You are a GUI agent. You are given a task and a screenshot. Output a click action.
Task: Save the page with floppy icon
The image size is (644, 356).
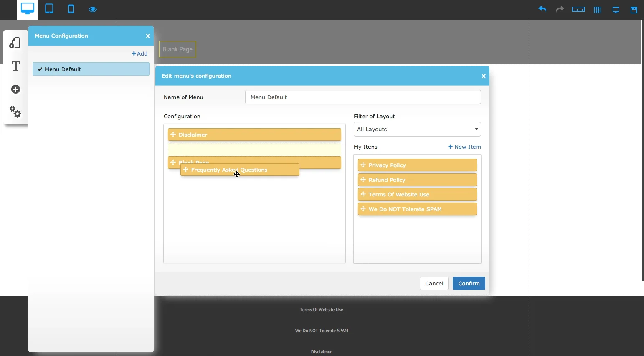(634, 10)
